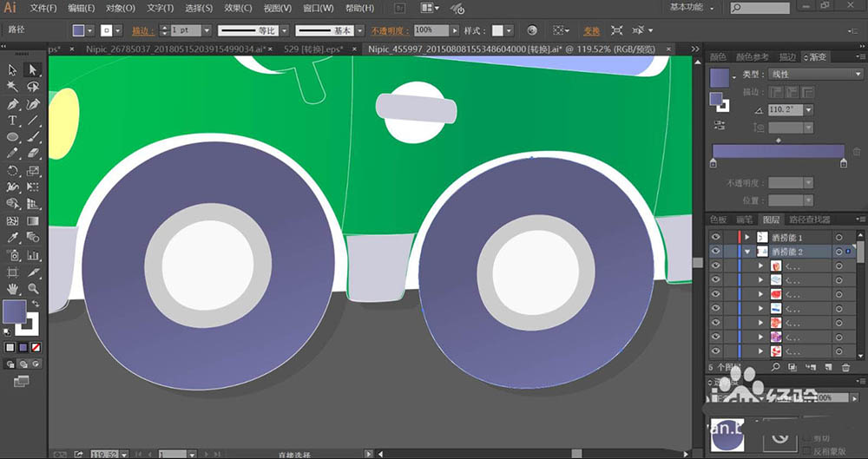Select the Direct Selection tool
The height and width of the screenshot is (459, 868).
(33, 69)
